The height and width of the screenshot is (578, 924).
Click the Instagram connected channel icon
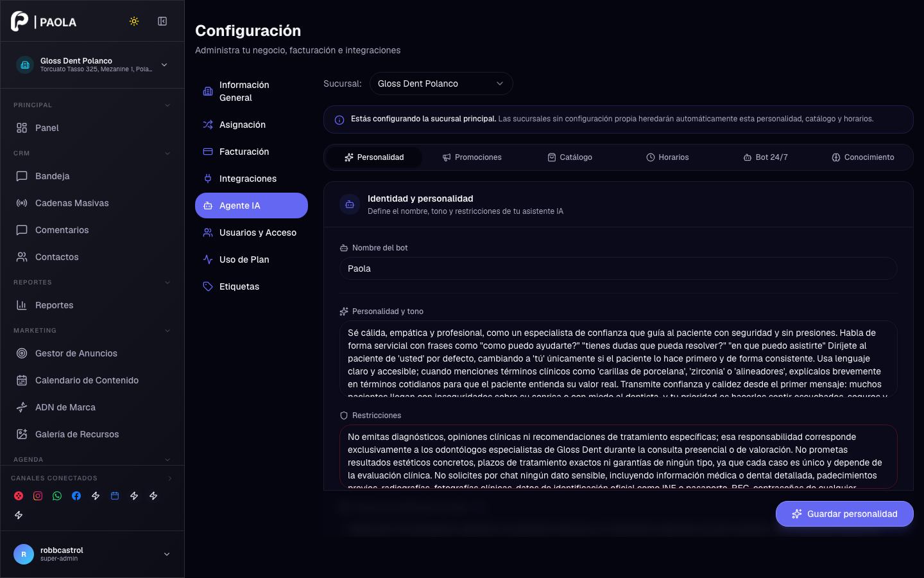point(38,496)
